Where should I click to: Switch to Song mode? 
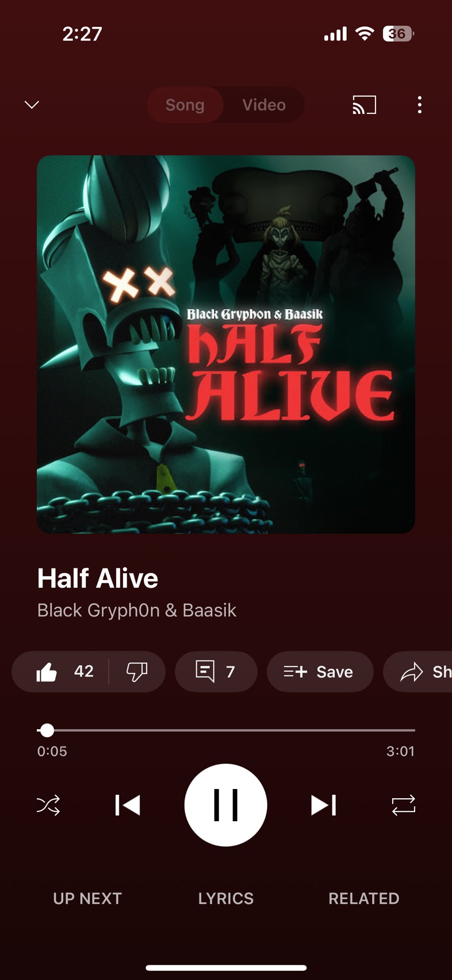pos(185,105)
